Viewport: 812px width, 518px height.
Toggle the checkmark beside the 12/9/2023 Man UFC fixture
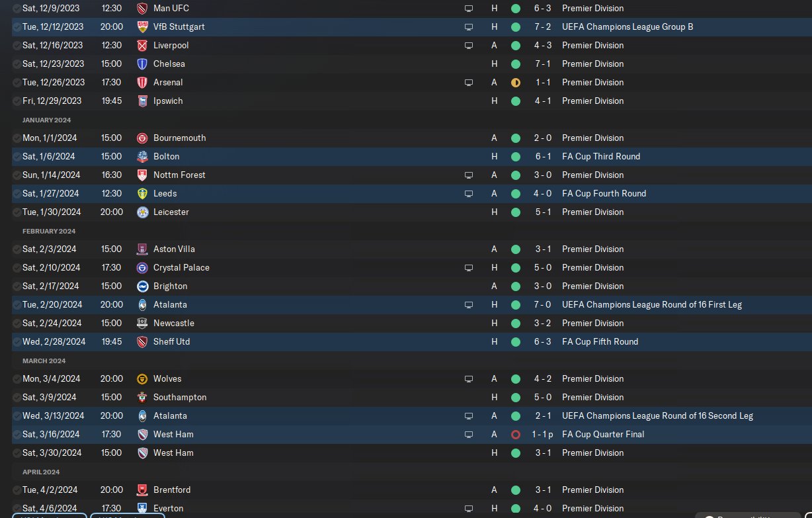[x=17, y=9]
